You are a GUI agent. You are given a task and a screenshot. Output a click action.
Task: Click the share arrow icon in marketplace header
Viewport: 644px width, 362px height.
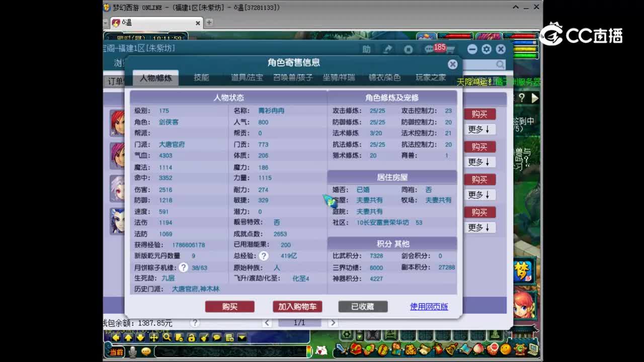click(x=388, y=49)
